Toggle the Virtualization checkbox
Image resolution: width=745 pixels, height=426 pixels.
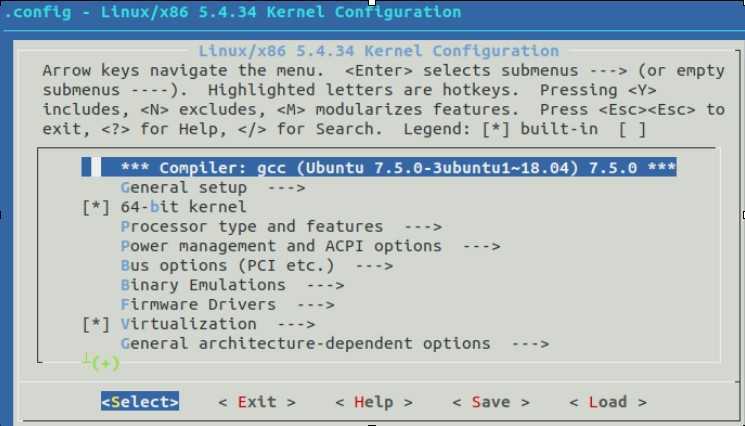pyautogui.click(x=96, y=324)
